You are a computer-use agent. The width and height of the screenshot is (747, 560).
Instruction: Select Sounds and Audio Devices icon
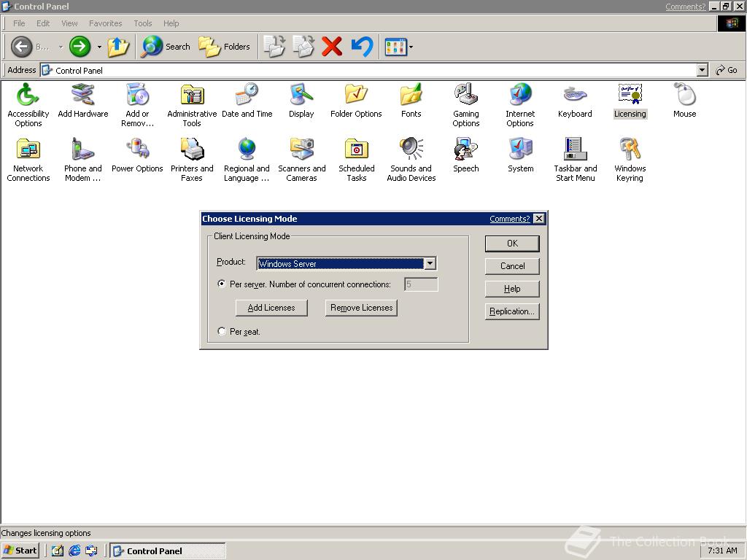[411, 160]
